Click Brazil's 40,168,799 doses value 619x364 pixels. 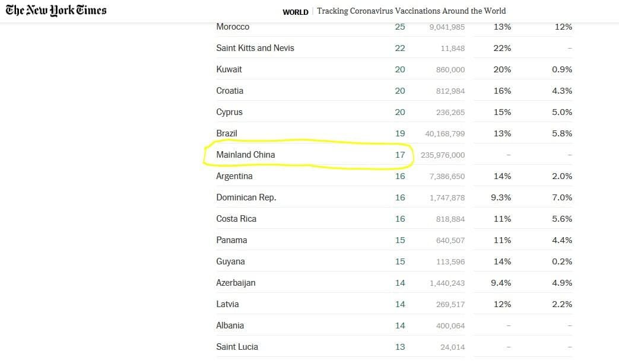point(445,134)
